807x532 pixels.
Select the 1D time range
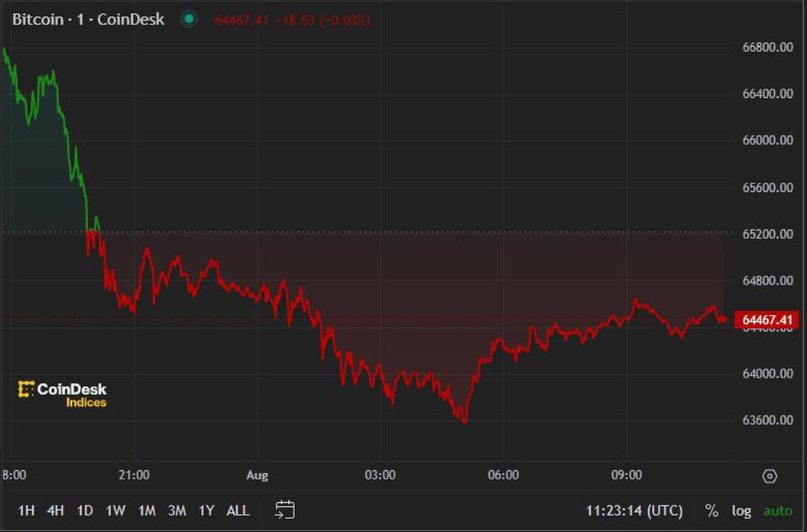click(85, 511)
